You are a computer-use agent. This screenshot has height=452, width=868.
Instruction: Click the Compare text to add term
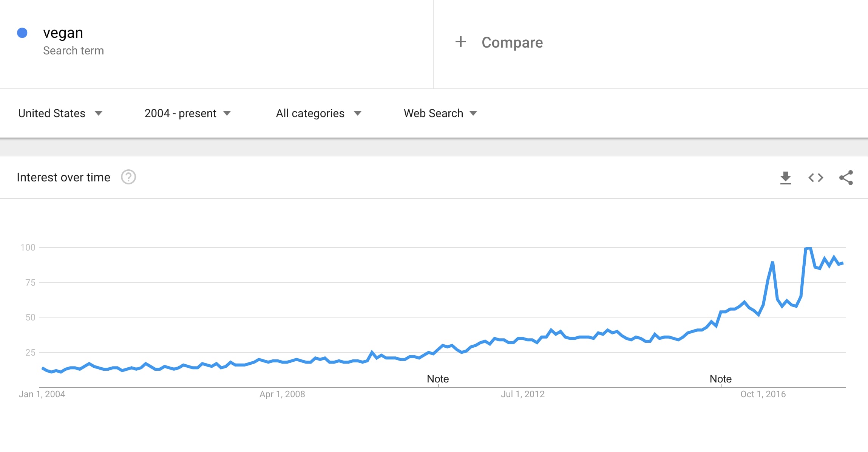(x=512, y=42)
